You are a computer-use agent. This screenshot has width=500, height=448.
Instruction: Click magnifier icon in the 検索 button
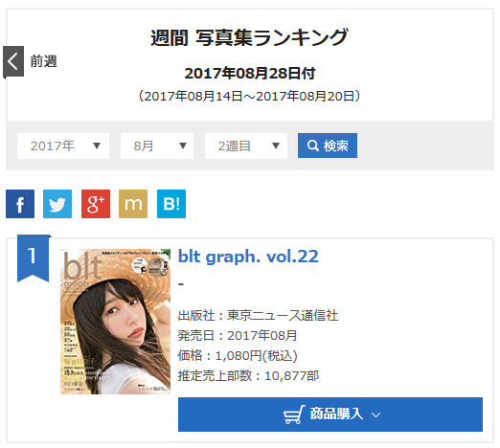click(312, 146)
